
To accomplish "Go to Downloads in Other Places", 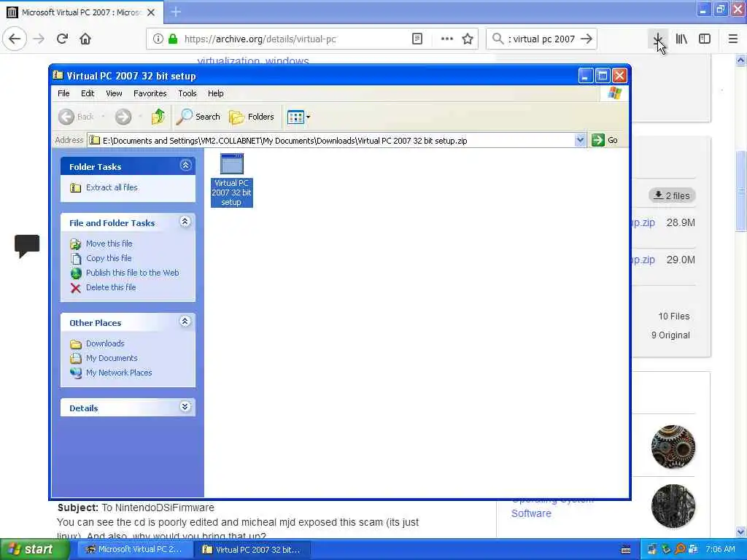I will 105,344.
